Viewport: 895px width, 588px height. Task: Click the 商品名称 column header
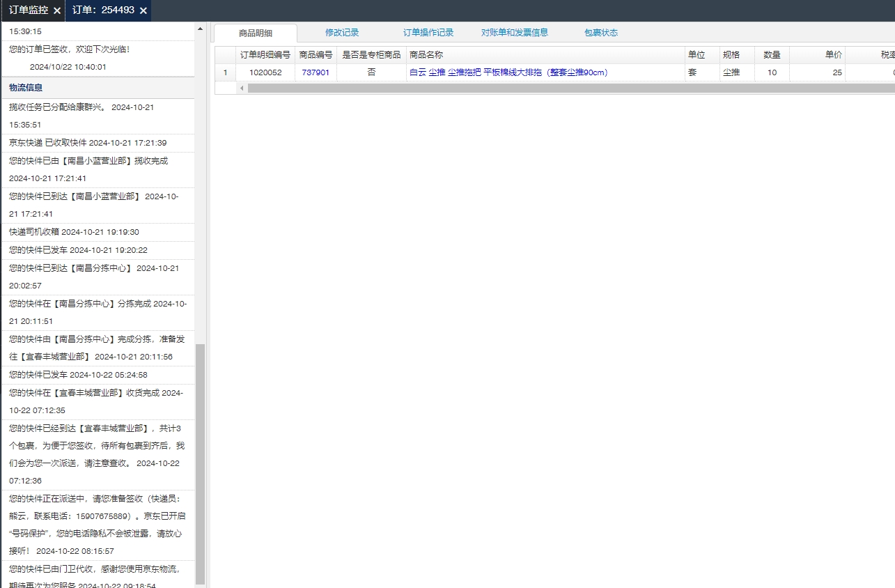coord(545,54)
